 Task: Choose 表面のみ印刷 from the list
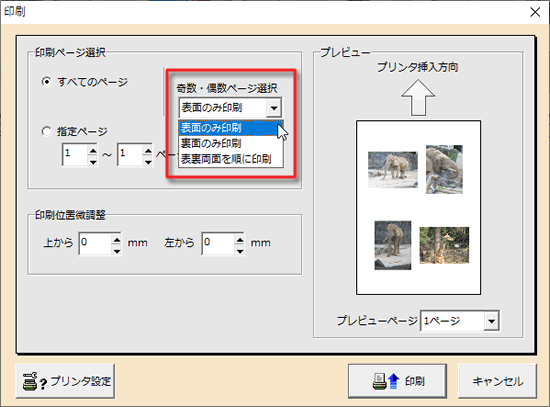(x=231, y=128)
